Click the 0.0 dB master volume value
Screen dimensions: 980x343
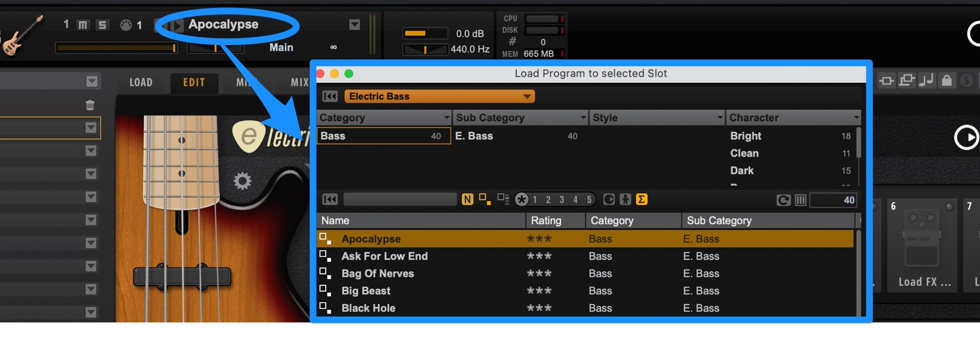(470, 34)
